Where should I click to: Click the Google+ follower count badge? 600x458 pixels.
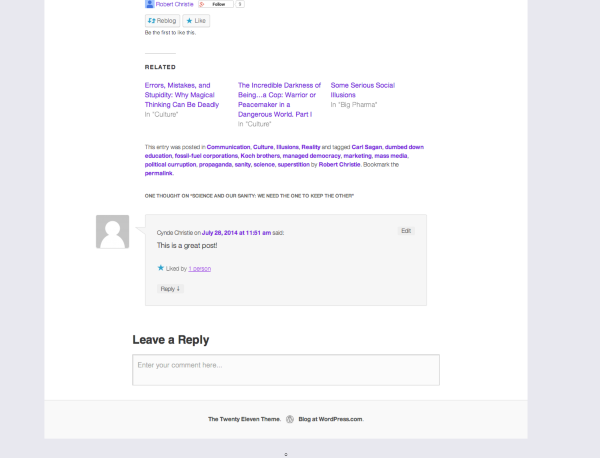[x=240, y=4]
